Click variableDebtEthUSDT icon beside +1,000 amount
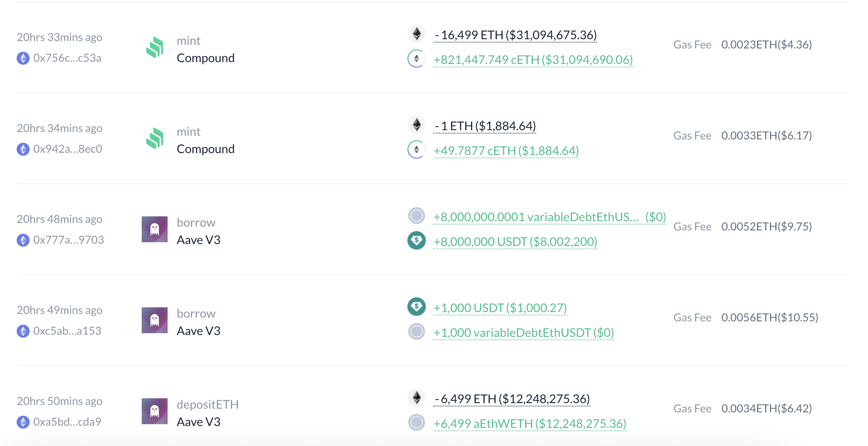This screenshot has height=446, width=868. 417,331
